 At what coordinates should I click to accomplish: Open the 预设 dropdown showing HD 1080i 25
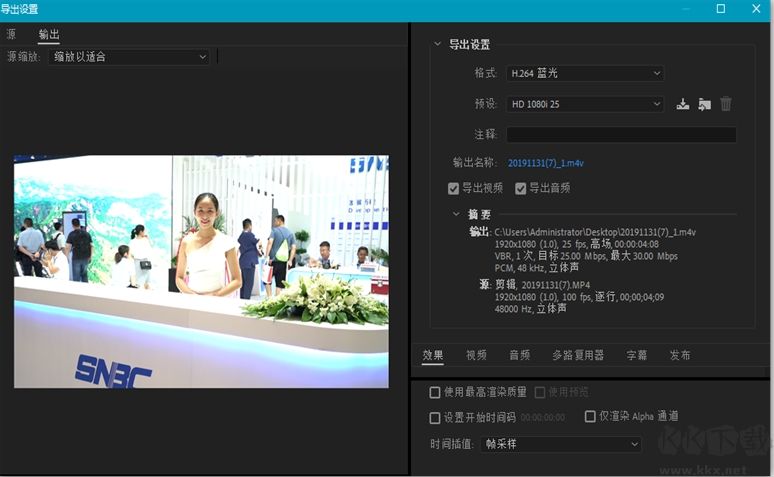tap(584, 104)
